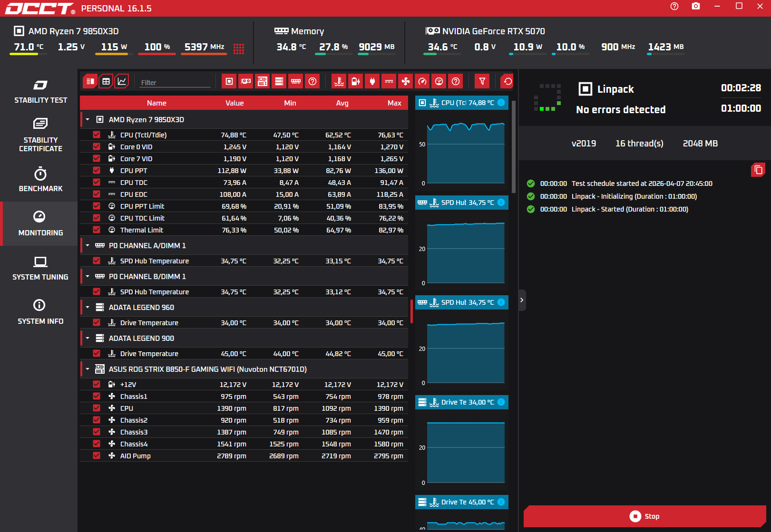Image resolution: width=771 pixels, height=532 pixels.
Task: Open help from the title bar question mark
Action: [x=674, y=6]
